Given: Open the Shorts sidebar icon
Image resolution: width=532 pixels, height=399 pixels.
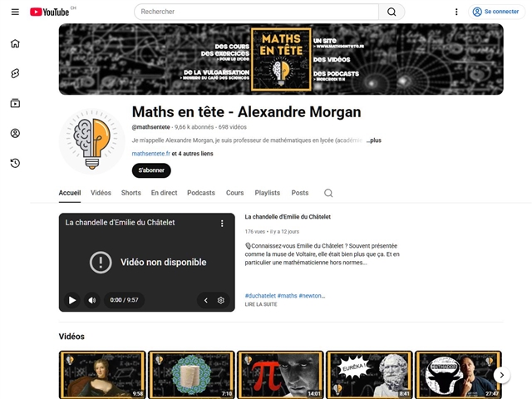Looking at the screenshot, I should (15, 73).
